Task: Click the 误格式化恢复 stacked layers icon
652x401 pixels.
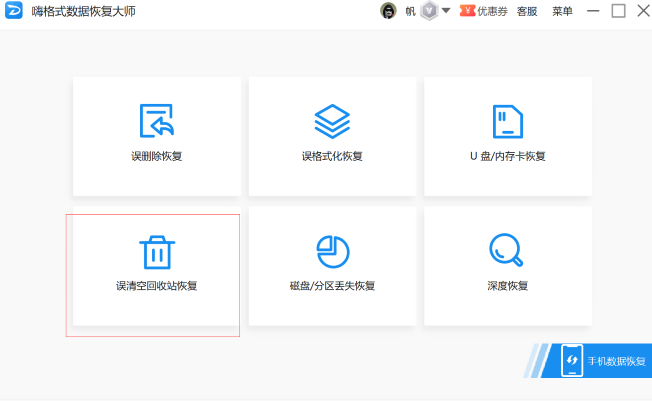Action: [x=332, y=121]
